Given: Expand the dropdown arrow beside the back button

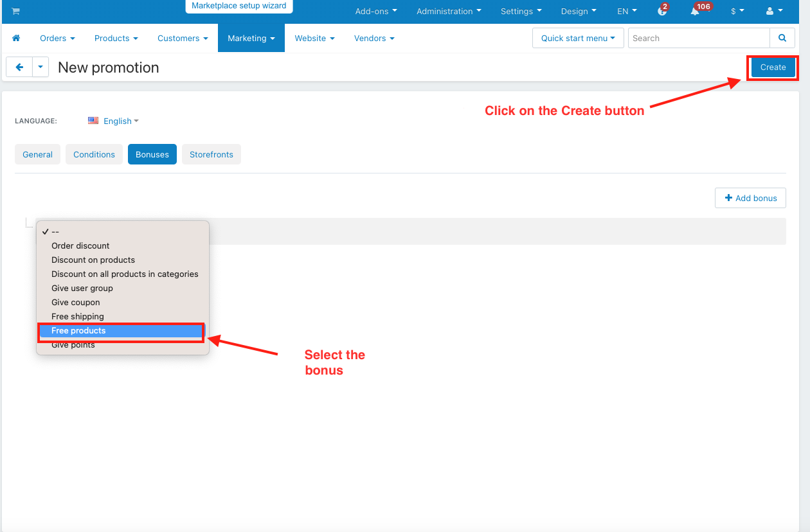Looking at the screenshot, I should click(x=40, y=67).
